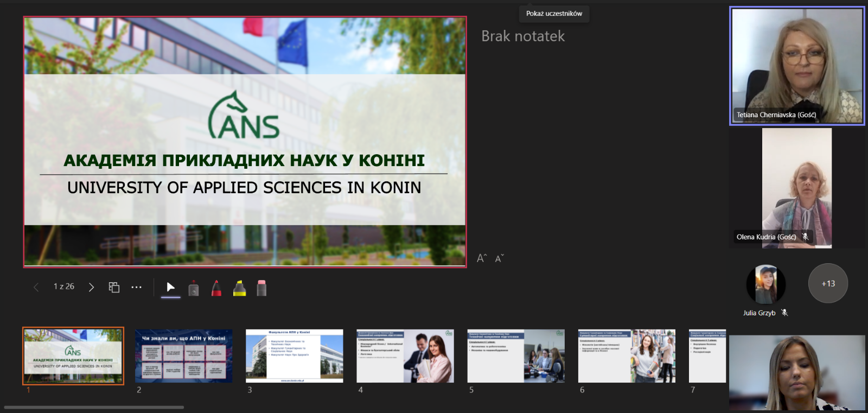Click the thumbnail strip horizontal scrollbar
Image resolution: width=868 pixels, height=413 pixels.
94,407
